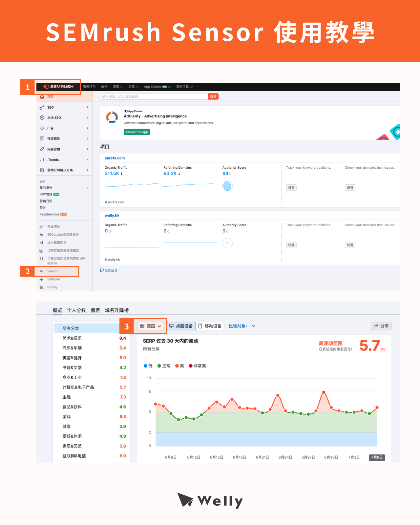The height and width of the screenshot is (525, 420).
Task: Click the Prowly icon
Action: [41, 287]
